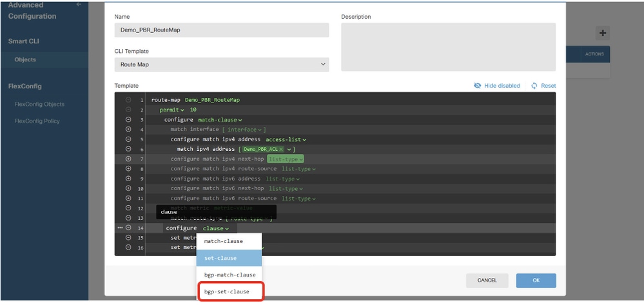
Task: Click the minus icon on line 15
Action: click(128, 237)
